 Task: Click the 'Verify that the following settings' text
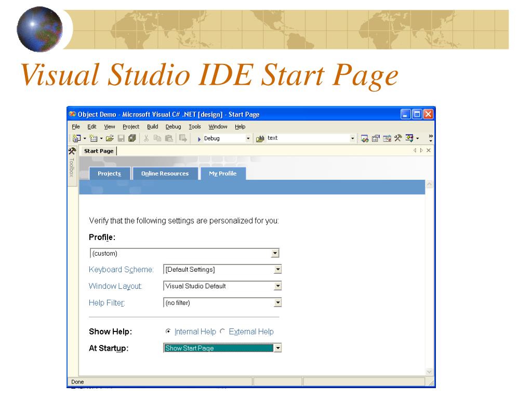184,220
